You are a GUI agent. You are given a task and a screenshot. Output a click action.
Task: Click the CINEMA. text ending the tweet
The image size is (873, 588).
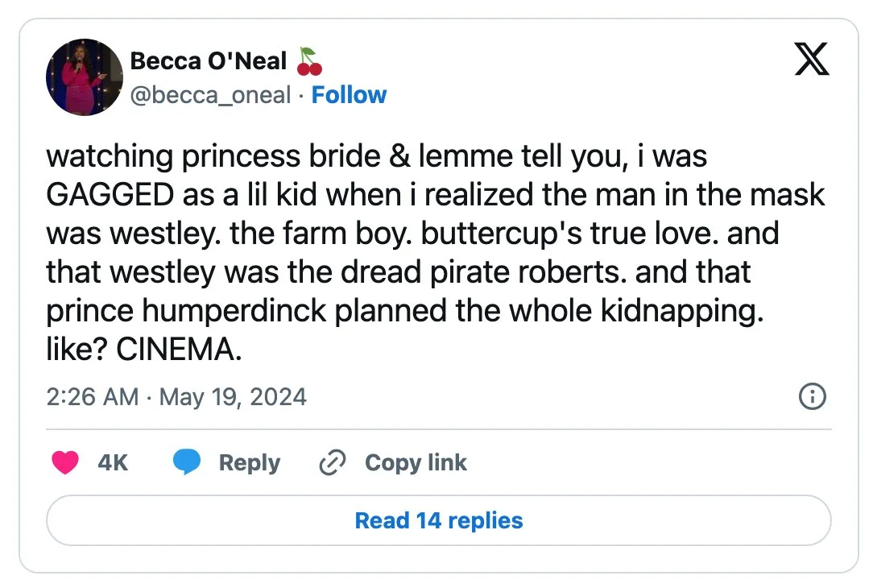click(179, 350)
